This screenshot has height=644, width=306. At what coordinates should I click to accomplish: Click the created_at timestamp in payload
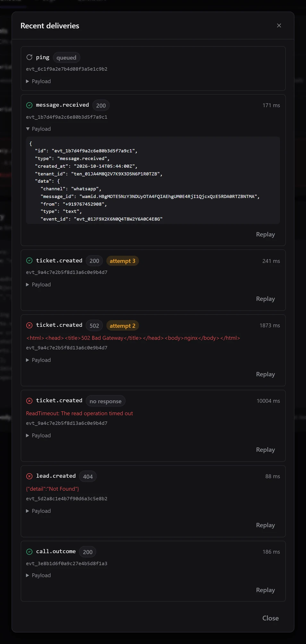pyautogui.click(x=86, y=166)
